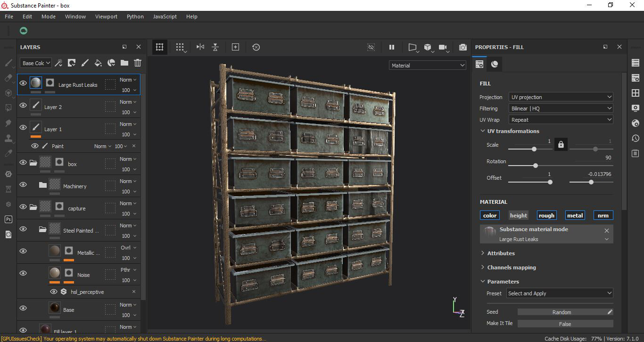Image resolution: width=644 pixels, height=342 pixels.
Task: Click the Add effect magic wand icon
Action: pos(58,62)
